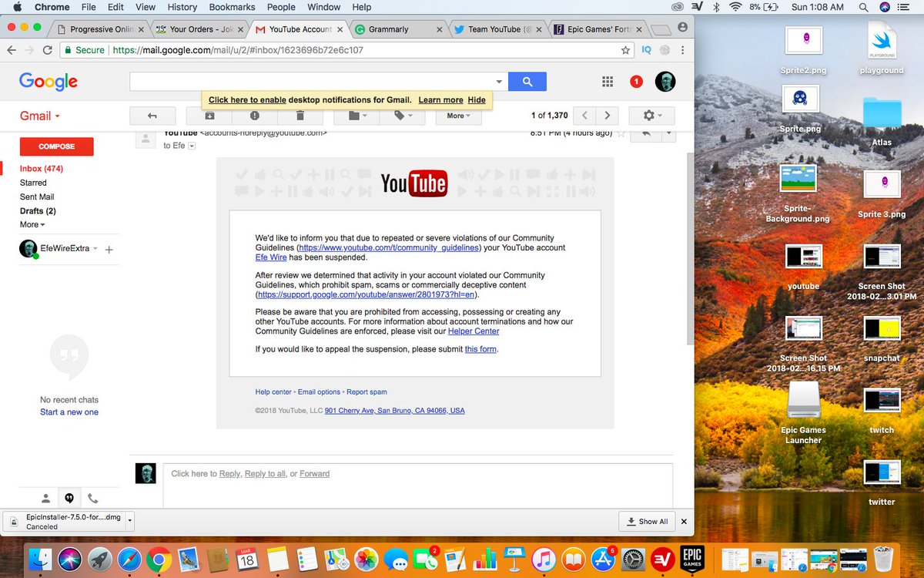Viewport: 924px width, 578px height.
Task: Open Inbox (474) folder
Action: tap(42, 169)
